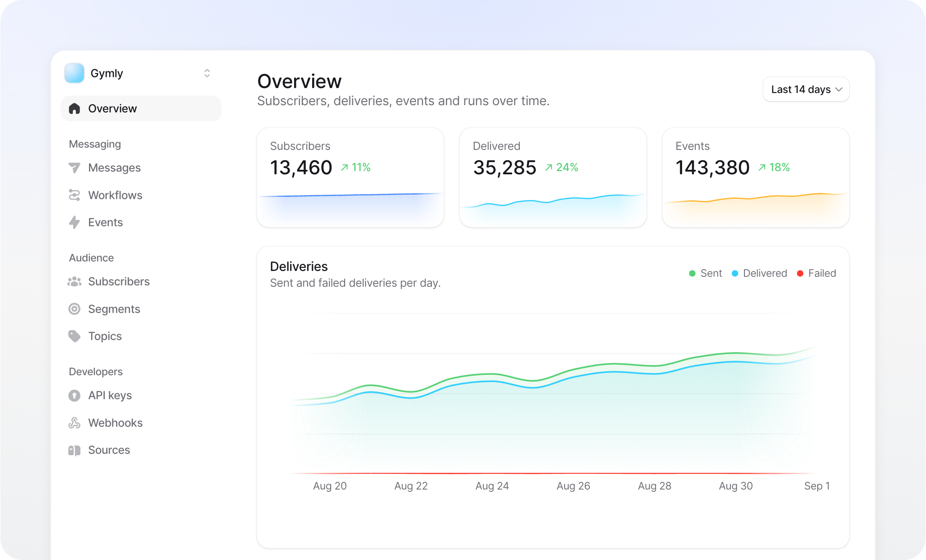Screen dimensions: 926x560
Task: Open Sources in sidebar
Action: pyautogui.click(x=109, y=450)
